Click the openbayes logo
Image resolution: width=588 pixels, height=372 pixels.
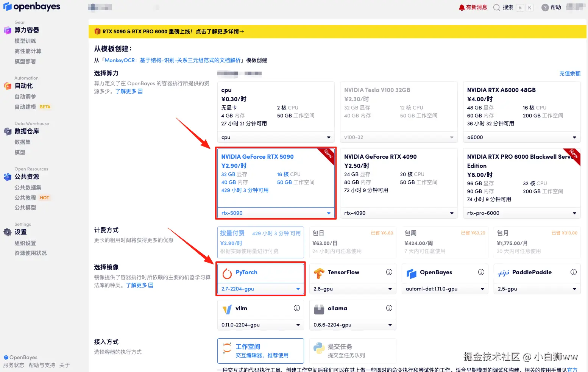point(32,7)
